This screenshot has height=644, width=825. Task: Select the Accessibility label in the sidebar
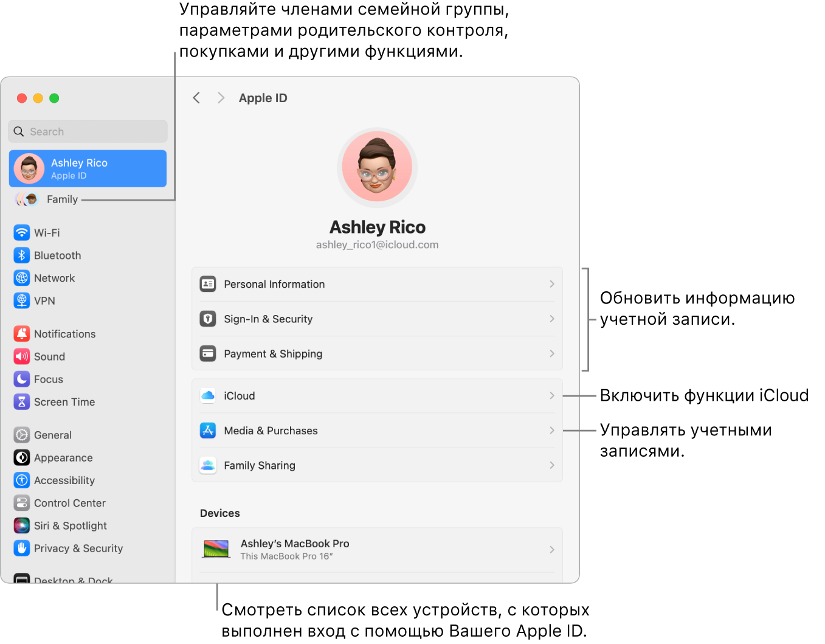pos(64,480)
